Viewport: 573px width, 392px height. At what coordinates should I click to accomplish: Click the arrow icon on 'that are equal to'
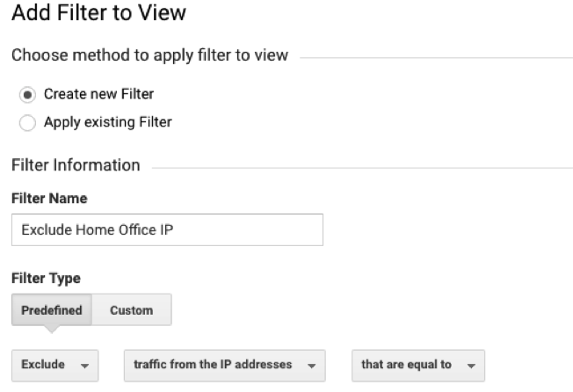point(471,366)
